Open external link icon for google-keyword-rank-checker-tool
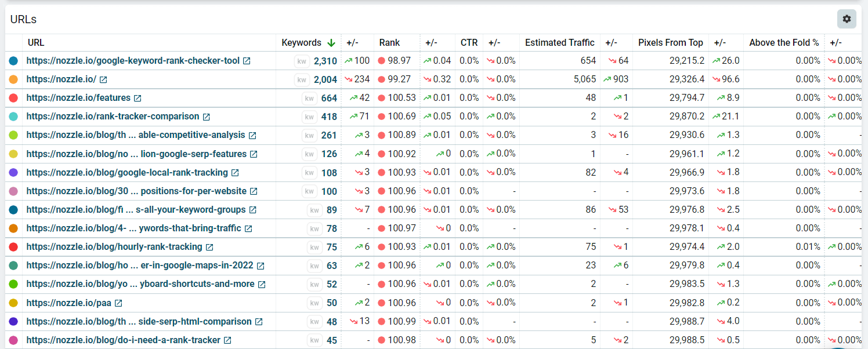 click(x=247, y=61)
